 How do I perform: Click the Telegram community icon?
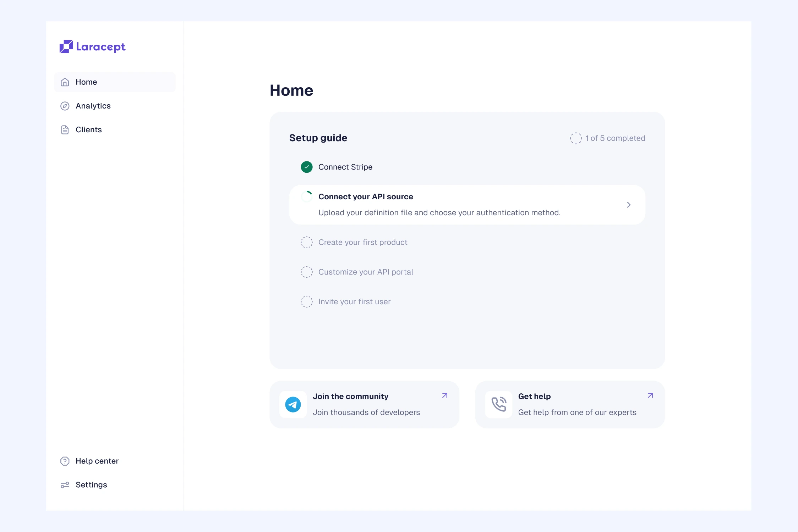(293, 405)
